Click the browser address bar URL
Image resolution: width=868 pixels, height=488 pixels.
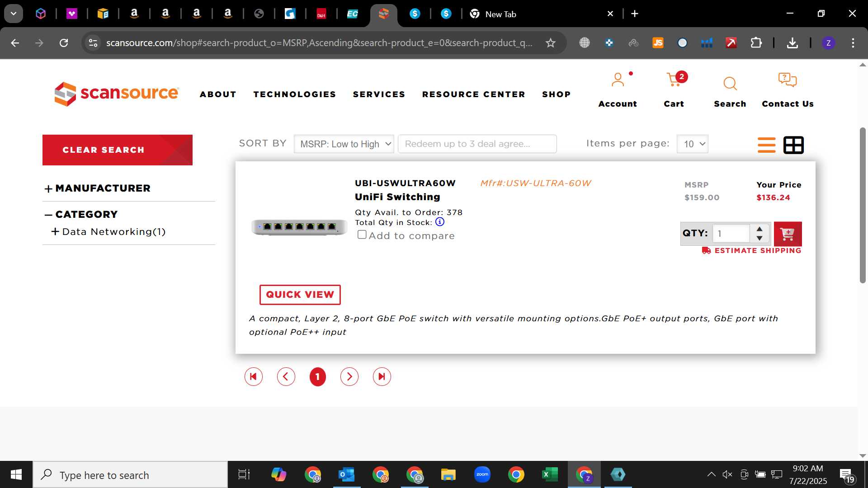319,43
